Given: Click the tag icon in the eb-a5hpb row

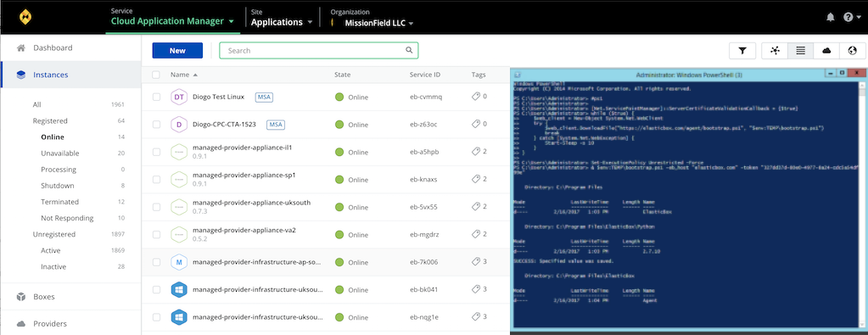Looking at the screenshot, I should click(x=475, y=152).
